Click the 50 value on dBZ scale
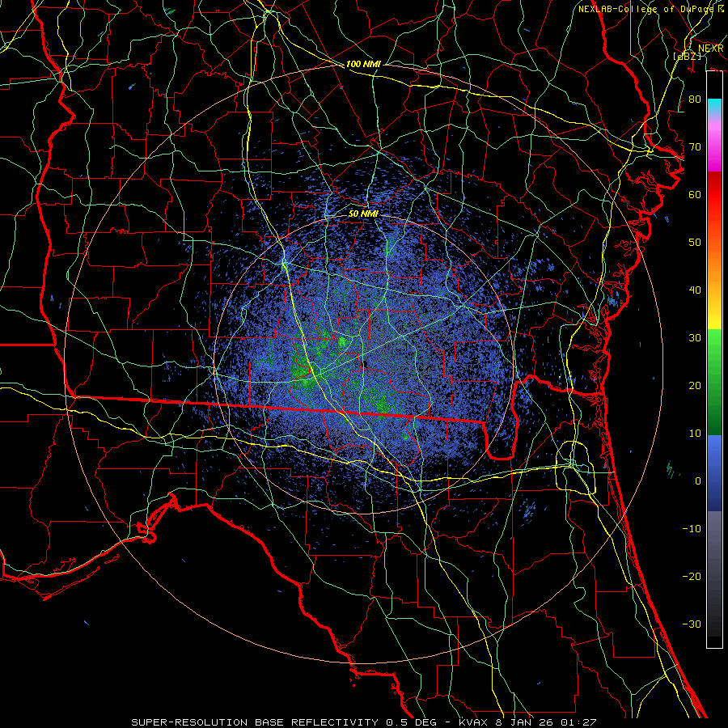Image resolution: width=728 pixels, height=728 pixels. pos(695,243)
